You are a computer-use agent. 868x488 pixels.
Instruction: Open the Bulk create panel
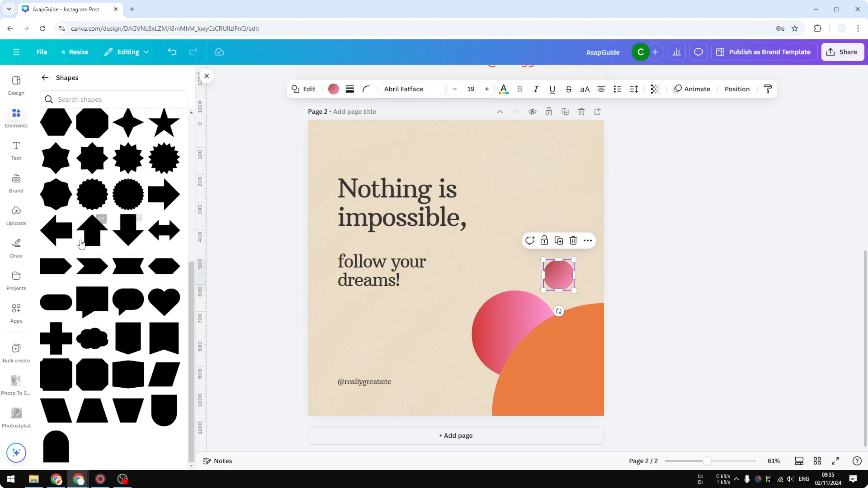tap(16, 352)
